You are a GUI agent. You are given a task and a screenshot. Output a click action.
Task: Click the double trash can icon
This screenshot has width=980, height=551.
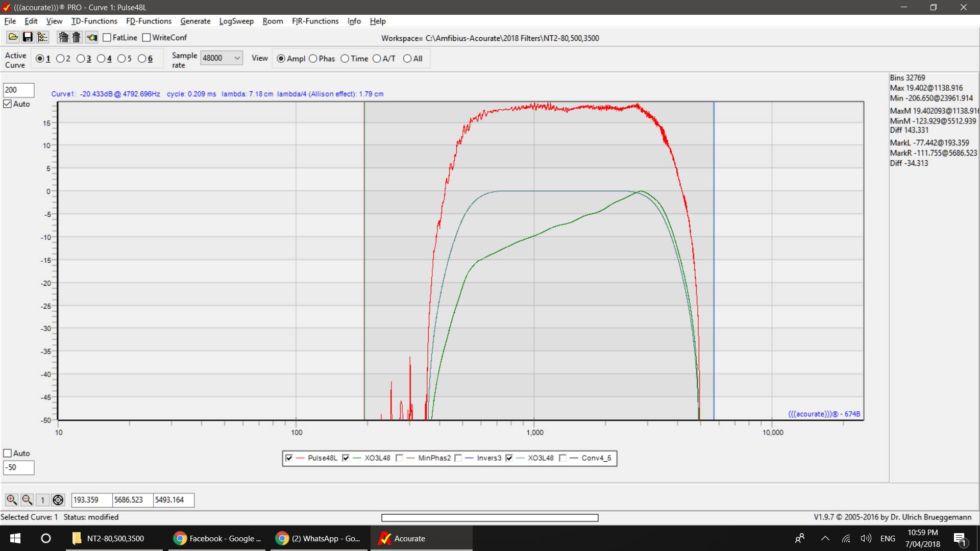(x=63, y=37)
